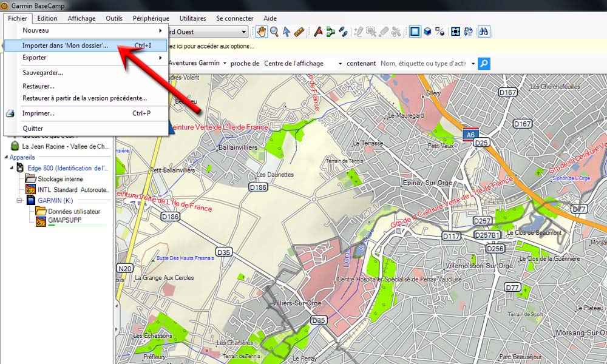Select the magnifier zoom tool
The height and width of the screenshot is (364, 607).
(274, 32)
